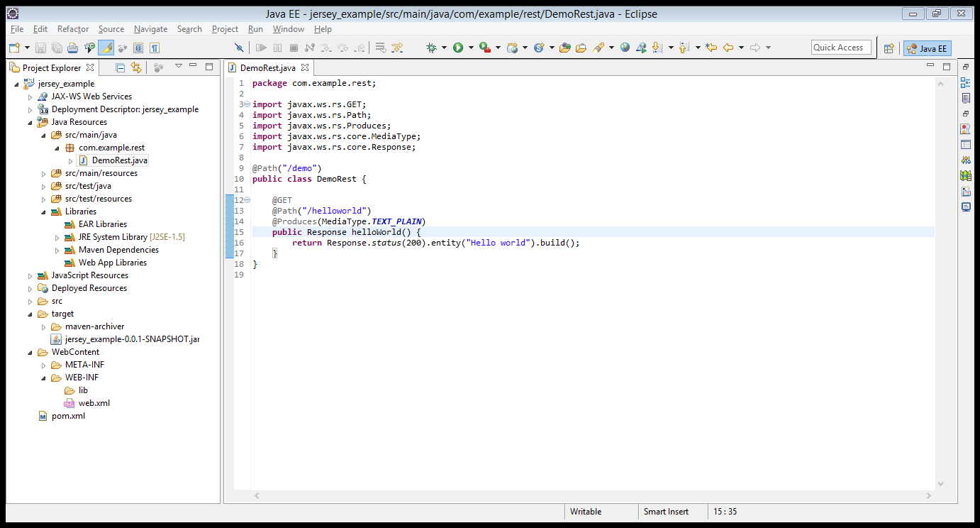Expand the src/main/resources folder
Viewport: 980px width, 528px height.
44,173
